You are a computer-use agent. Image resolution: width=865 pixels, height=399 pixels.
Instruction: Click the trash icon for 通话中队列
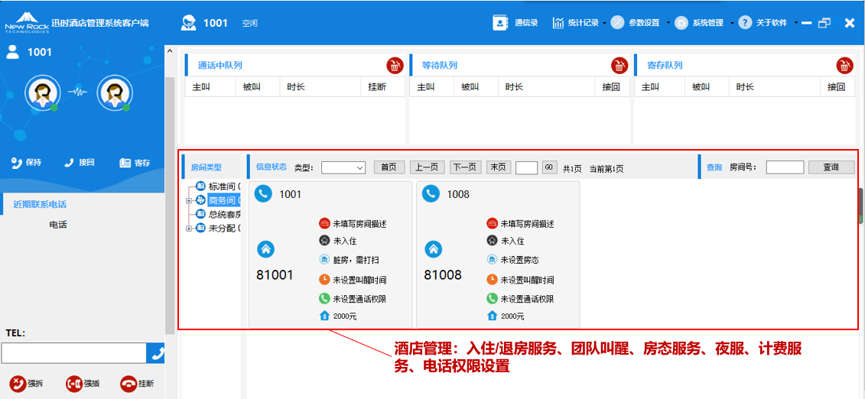coord(395,65)
